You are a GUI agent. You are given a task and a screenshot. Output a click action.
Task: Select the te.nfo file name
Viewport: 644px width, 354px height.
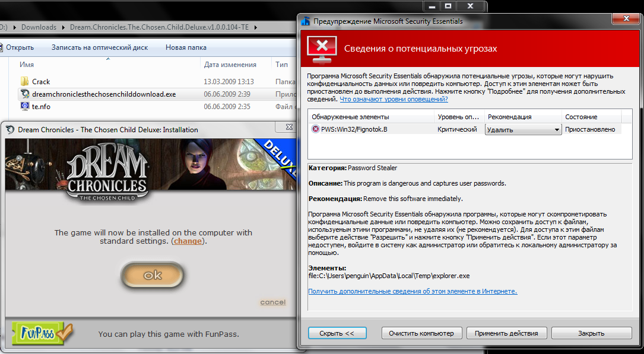pos(41,106)
